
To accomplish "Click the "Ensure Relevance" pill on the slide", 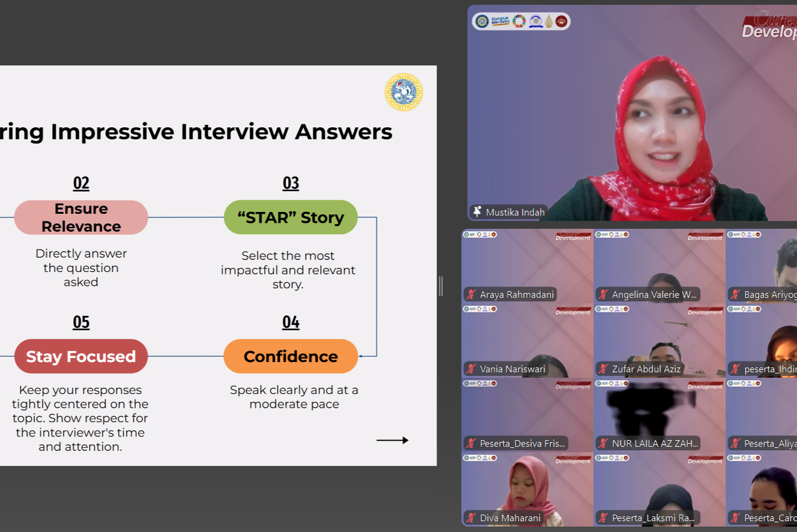I will click(x=81, y=217).
